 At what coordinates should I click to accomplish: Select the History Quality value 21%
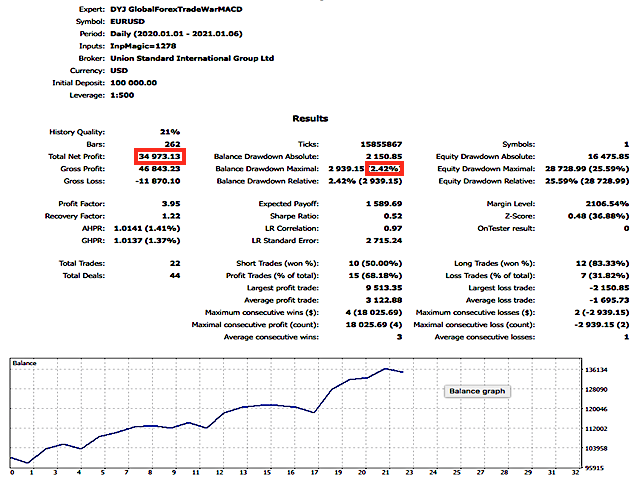(170, 132)
